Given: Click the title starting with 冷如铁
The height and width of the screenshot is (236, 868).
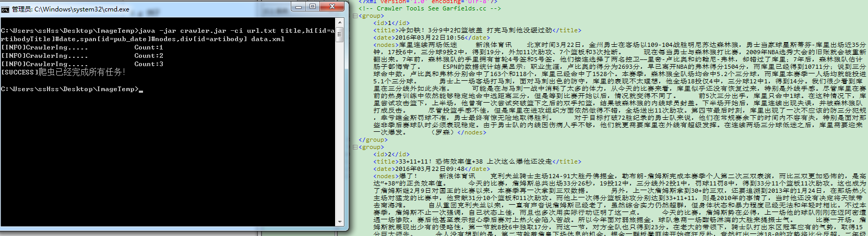Looking at the screenshot, I should 477,30.
